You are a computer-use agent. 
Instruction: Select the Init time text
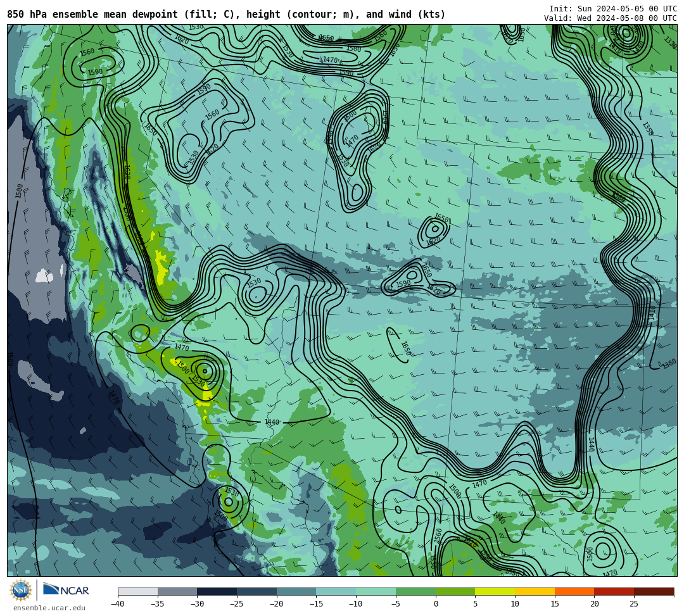click(x=613, y=9)
